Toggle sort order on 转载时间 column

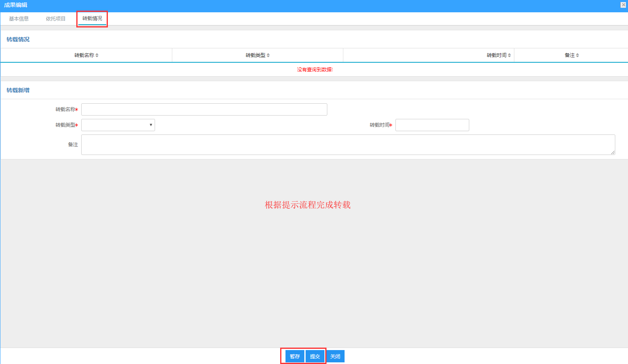coord(509,55)
